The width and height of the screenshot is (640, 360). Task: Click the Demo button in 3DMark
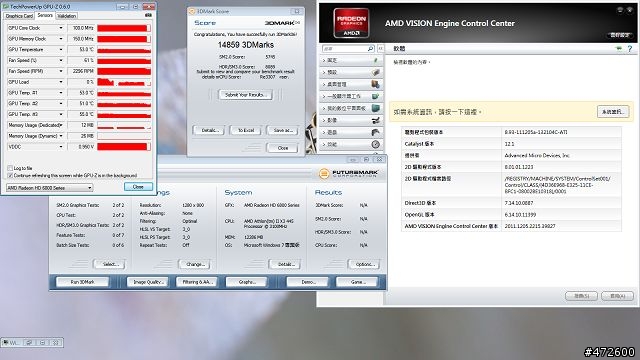coord(308,282)
